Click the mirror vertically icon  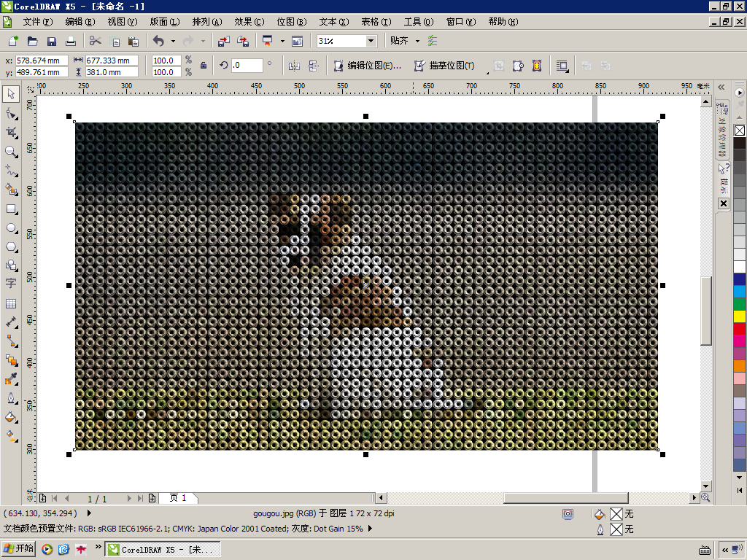[x=313, y=66]
